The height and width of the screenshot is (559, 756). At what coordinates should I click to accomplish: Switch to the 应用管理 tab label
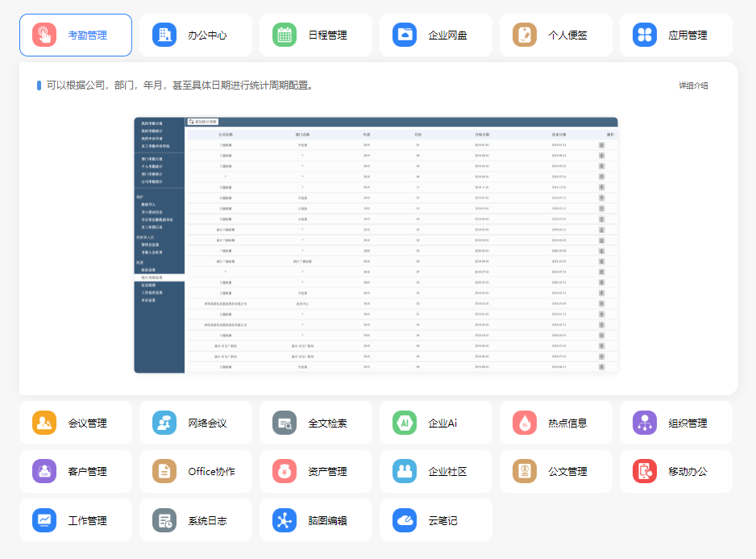tap(687, 35)
